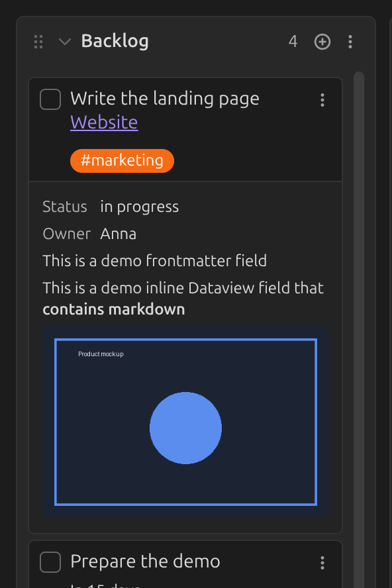Open the Backlog lane options menu
The image size is (392, 588).
[x=350, y=42]
